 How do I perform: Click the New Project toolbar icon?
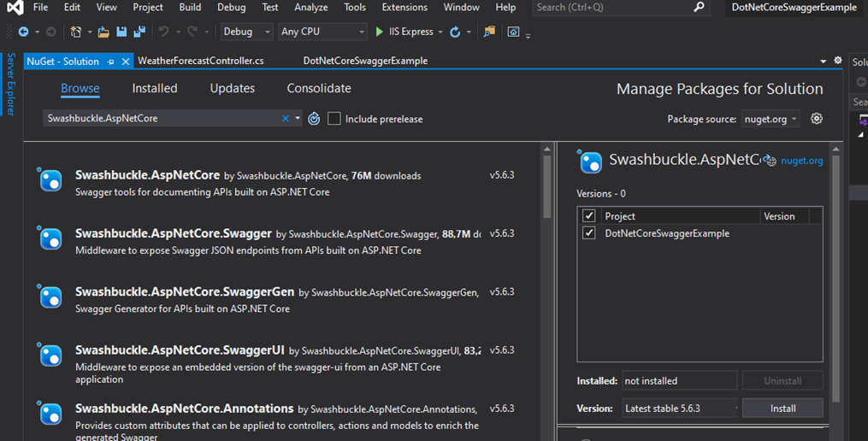pos(76,32)
